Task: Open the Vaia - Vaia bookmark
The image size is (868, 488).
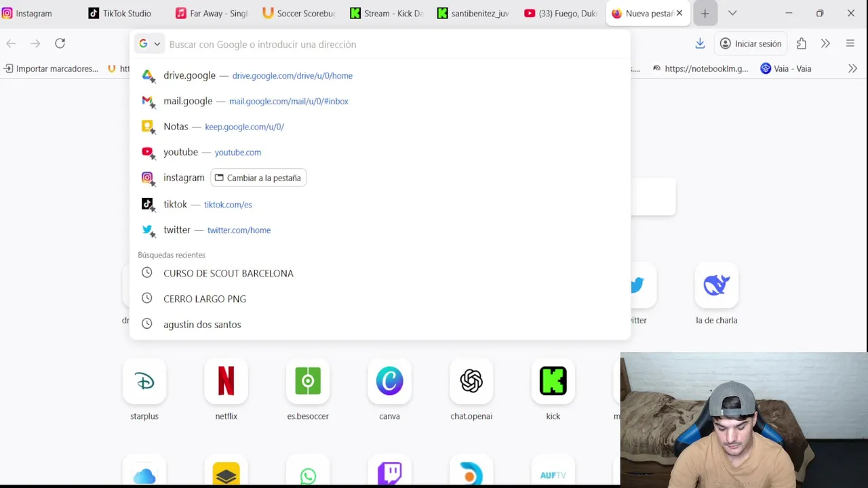Action: click(x=786, y=68)
